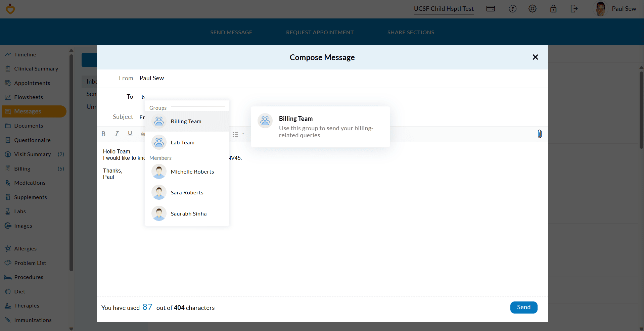This screenshot has width=644, height=331.
Task: Apply strikethrough formatting to message text
Action: pos(143,134)
